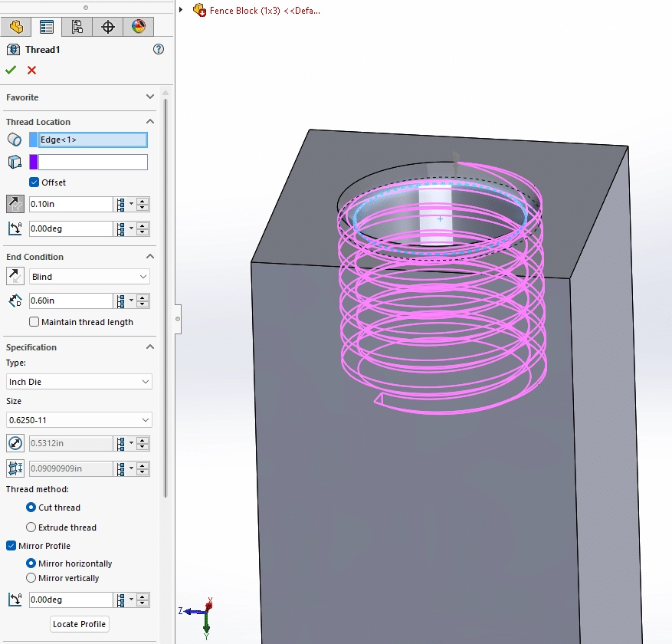The width and height of the screenshot is (672, 644).
Task: Click the reverse direction icon under End Condition
Action: tap(15, 275)
